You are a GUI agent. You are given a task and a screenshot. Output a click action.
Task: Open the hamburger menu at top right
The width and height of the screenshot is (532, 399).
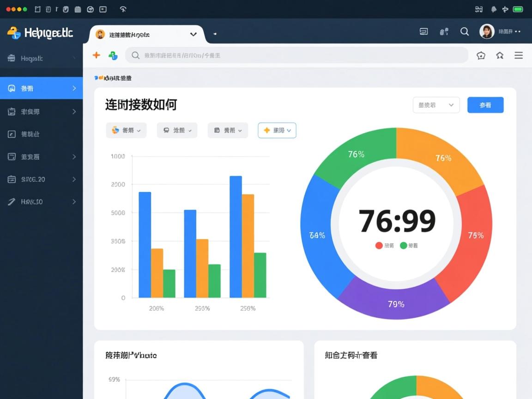pyautogui.click(x=519, y=55)
